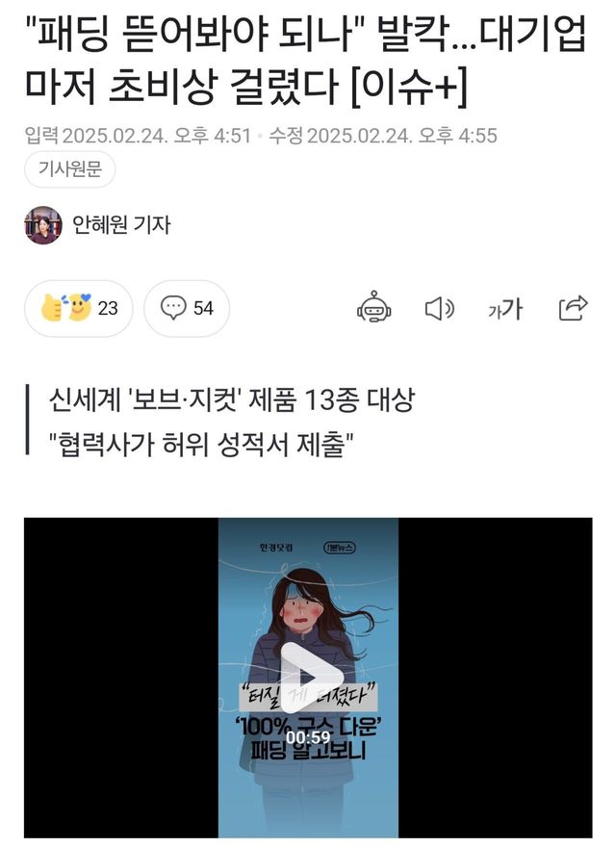Click the 00:59 video duration label
Screen dimensions: 616x847
coord(308,737)
